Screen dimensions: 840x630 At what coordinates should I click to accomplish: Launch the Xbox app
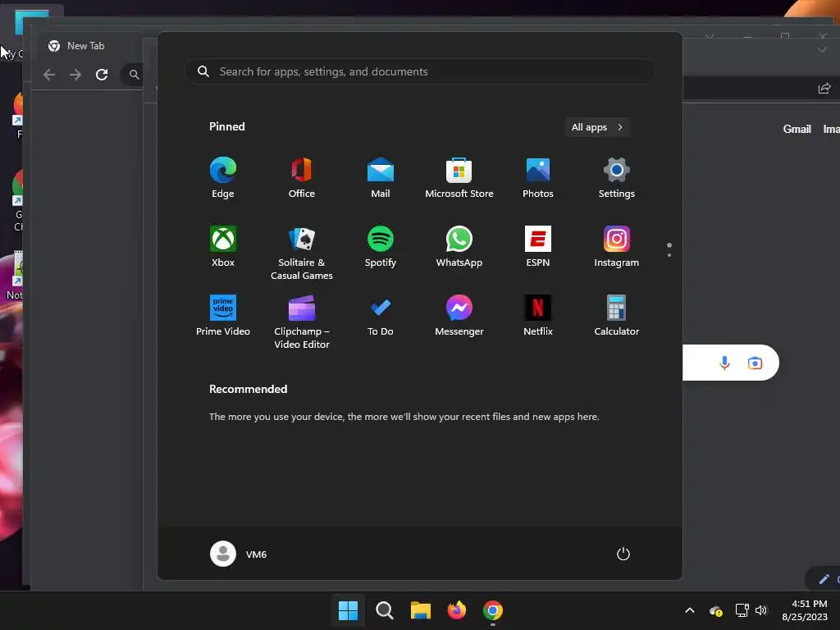point(223,247)
